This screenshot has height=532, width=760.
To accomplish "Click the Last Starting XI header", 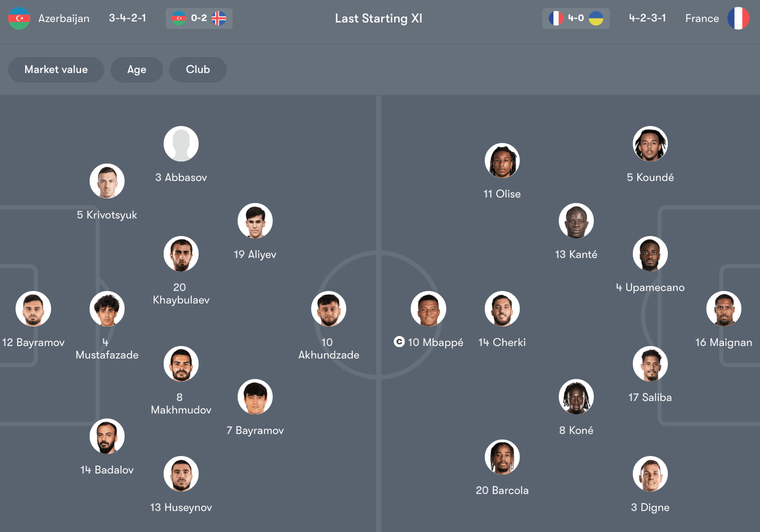I will (x=378, y=18).
